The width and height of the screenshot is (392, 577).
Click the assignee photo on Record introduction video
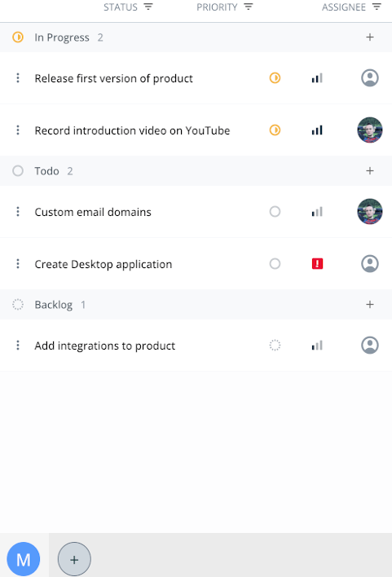click(370, 130)
